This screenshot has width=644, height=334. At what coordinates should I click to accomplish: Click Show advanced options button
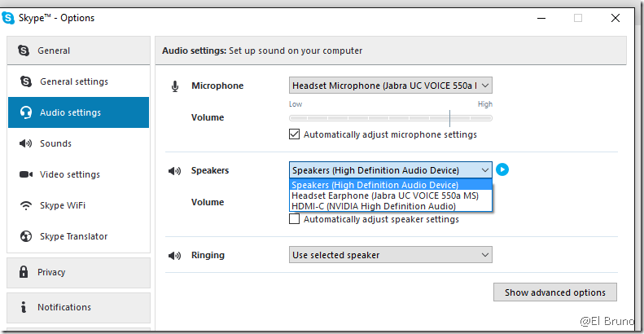pos(554,292)
